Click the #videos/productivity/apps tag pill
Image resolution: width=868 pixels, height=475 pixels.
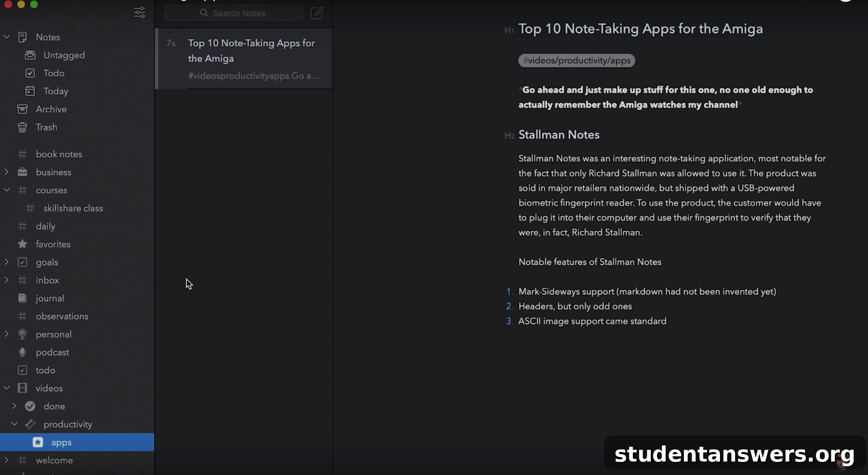(x=577, y=60)
